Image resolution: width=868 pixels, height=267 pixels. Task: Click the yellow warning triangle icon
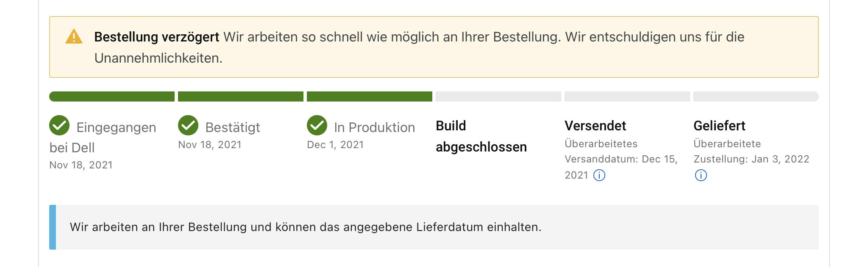point(74,37)
